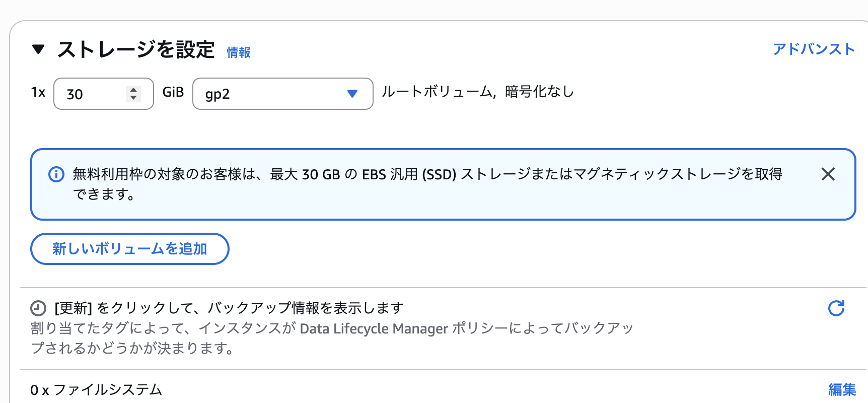Increase volume size using the stepper control
The image size is (868, 403).
(133, 89)
